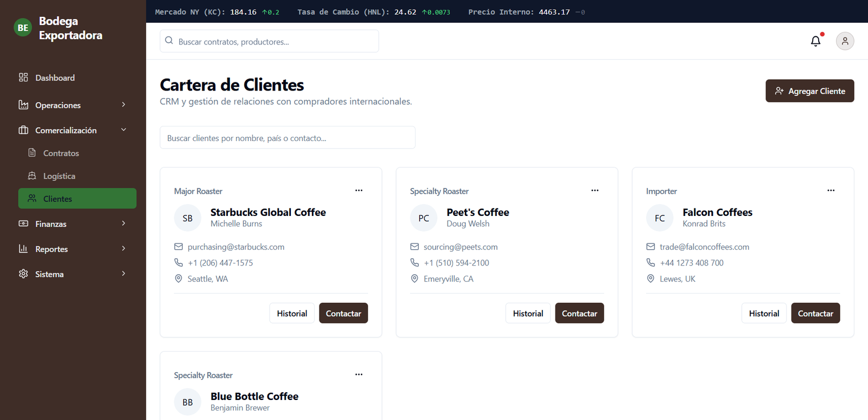Click the BB avatar for Blue Bottle
The height and width of the screenshot is (420, 868).
tap(188, 402)
